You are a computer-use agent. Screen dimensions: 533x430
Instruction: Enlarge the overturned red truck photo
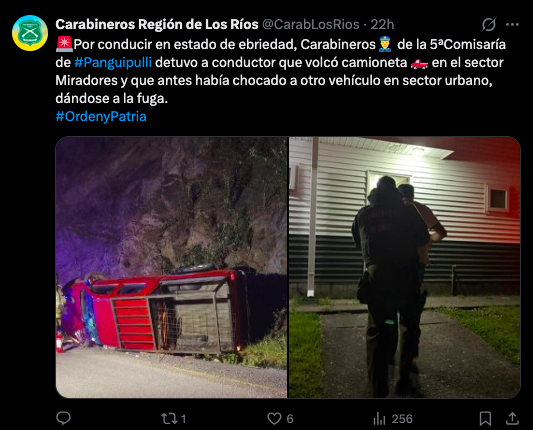171,267
